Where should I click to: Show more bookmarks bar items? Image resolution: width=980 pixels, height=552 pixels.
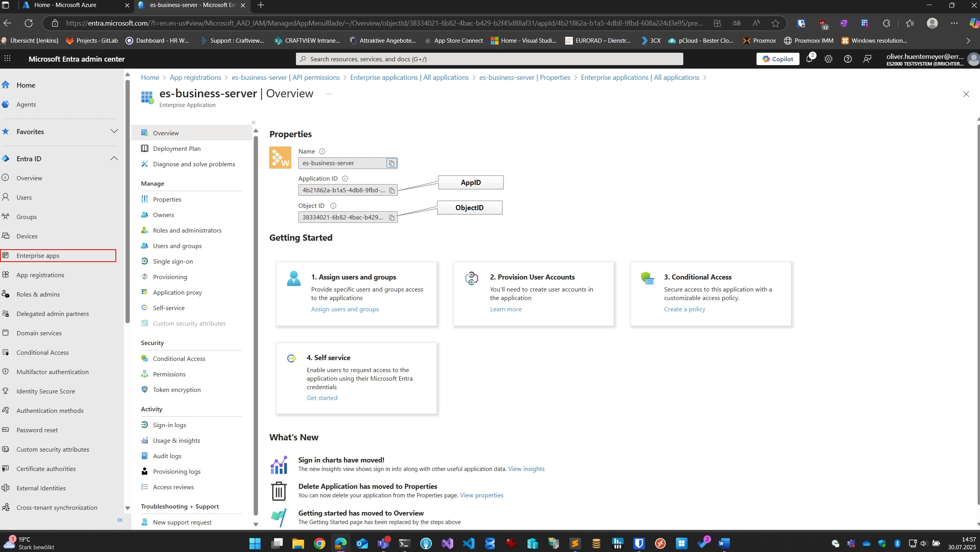pyautogui.click(x=968, y=41)
